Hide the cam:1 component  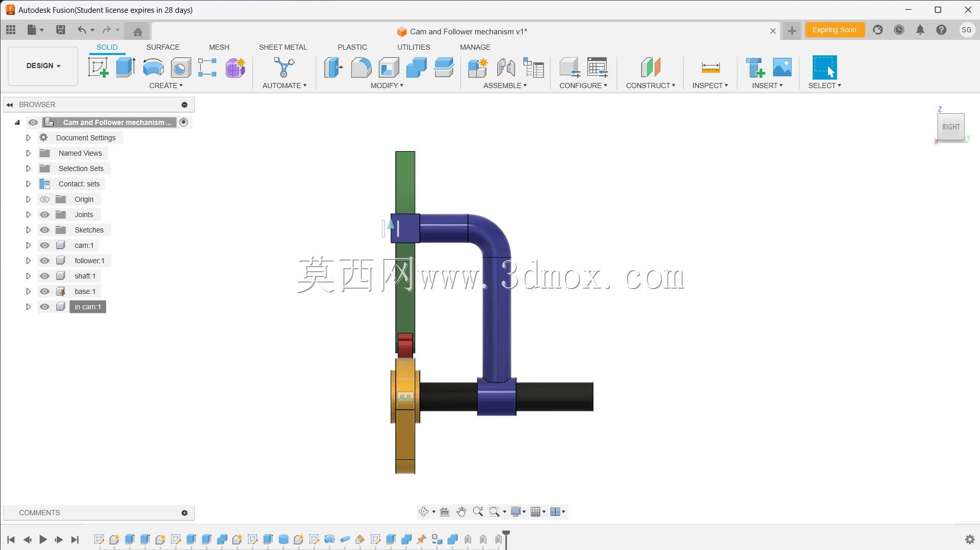(x=45, y=245)
